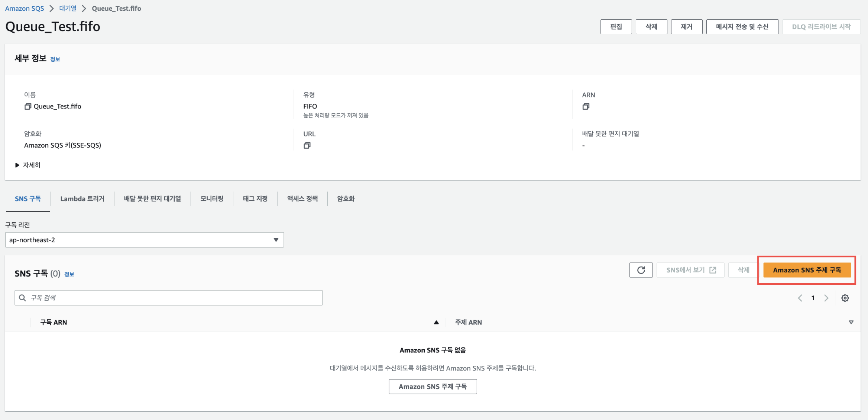This screenshot has width=868, height=420.
Task: Open 정보 link beside SNS 구독
Action: click(69, 274)
